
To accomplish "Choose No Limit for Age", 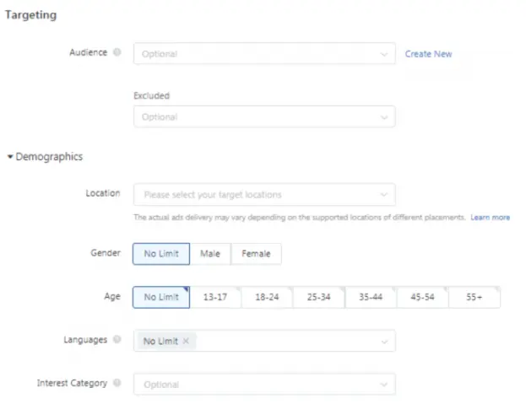I will pyautogui.click(x=160, y=297).
